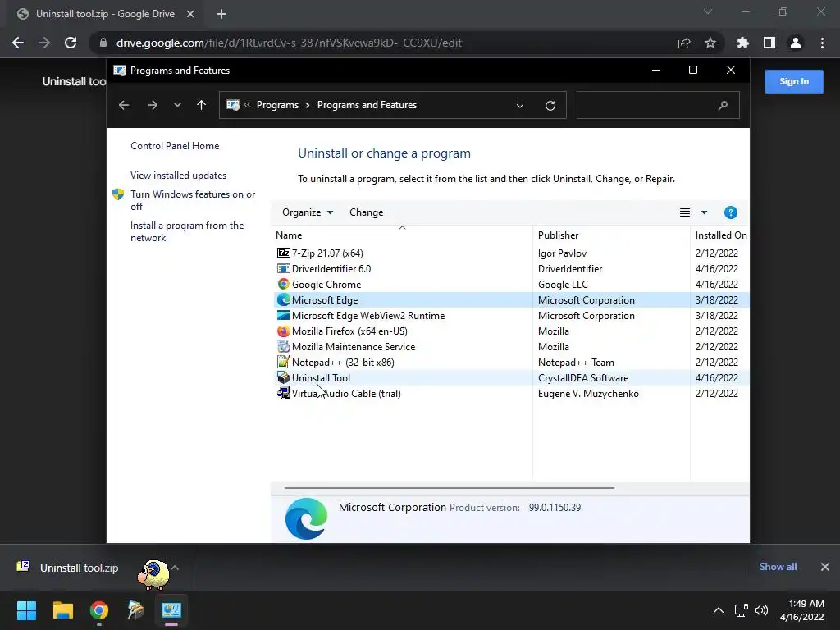The height and width of the screenshot is (630, 840).
Task: Open Control Panel Home link
Action: point(175,146)
